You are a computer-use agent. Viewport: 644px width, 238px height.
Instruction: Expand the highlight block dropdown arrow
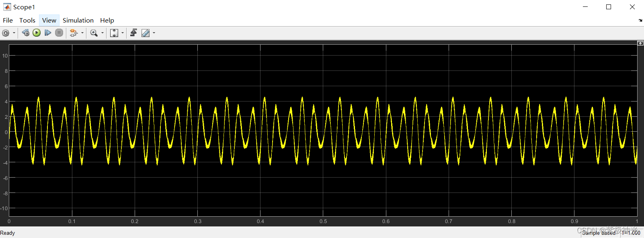(82, 33)
